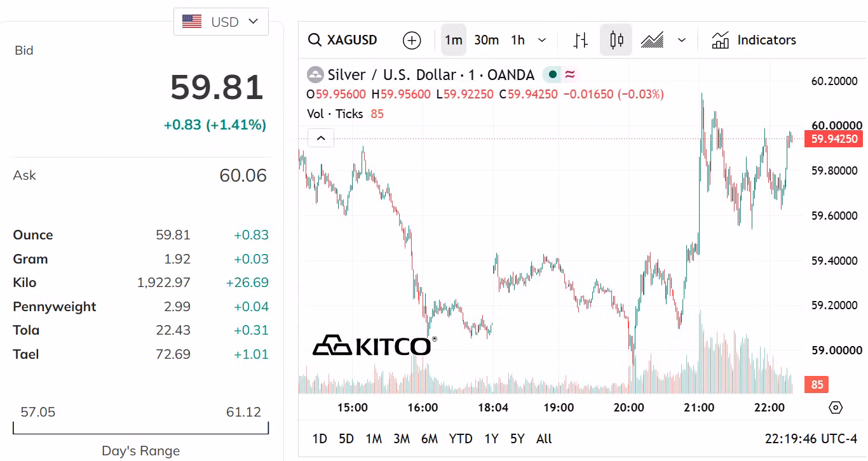Switch to the 30m interval
The image size is (868, 461).
pos(486,40)
